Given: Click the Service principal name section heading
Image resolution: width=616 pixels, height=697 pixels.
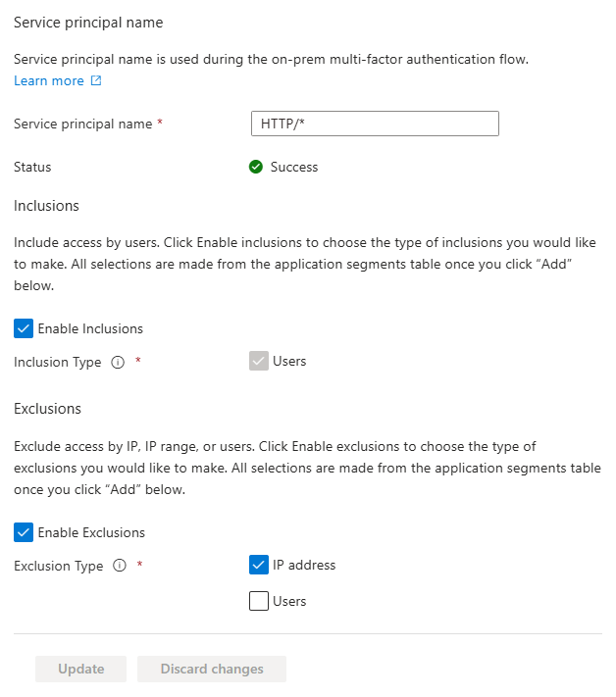Looking at the screenshot, I should tap(88, 22).
